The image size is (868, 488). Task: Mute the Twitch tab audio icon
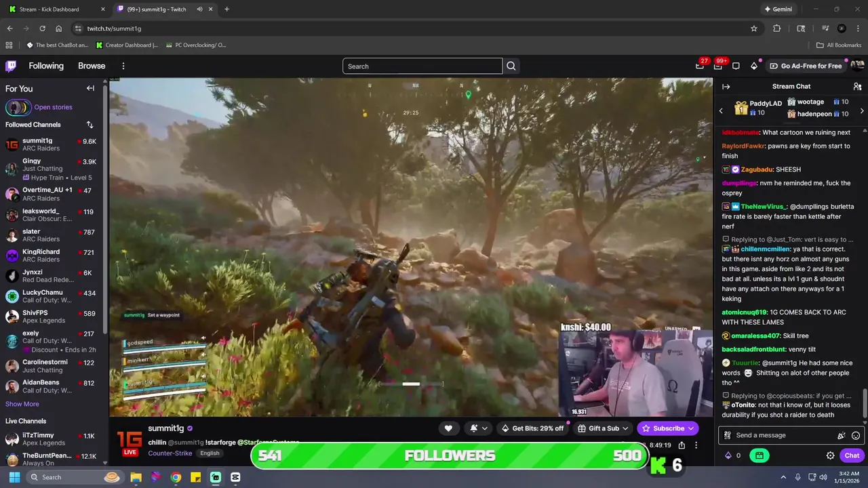(x=199, y=9)
